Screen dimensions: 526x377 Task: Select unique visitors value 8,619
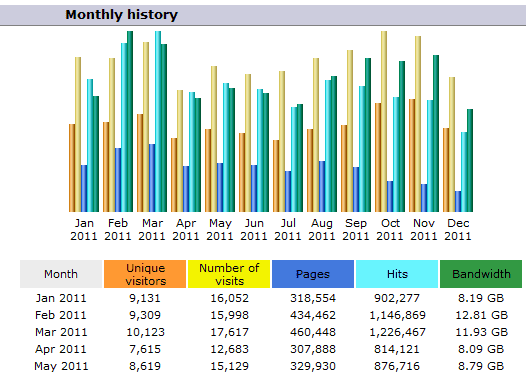tap(145, 366)
